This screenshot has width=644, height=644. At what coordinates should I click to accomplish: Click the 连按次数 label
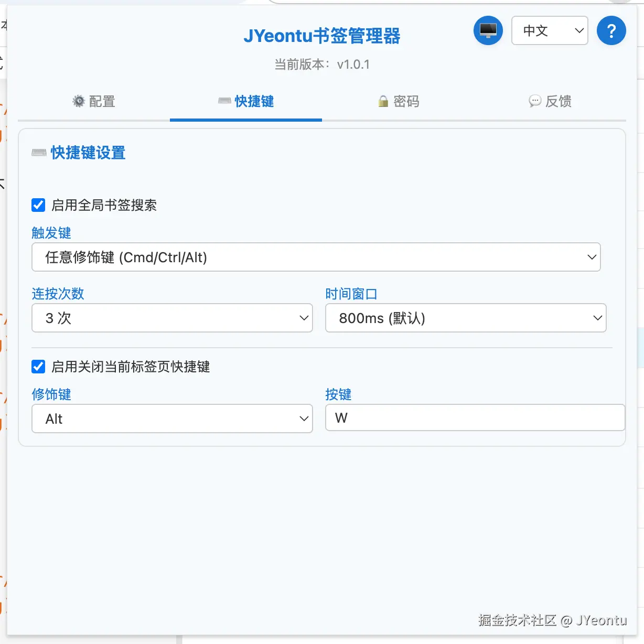coord(58,294)
